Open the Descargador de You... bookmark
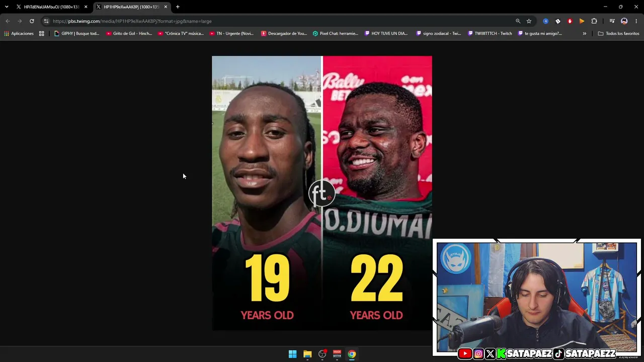The height and width of the screenshot is (362, 644). pos(284,34)
